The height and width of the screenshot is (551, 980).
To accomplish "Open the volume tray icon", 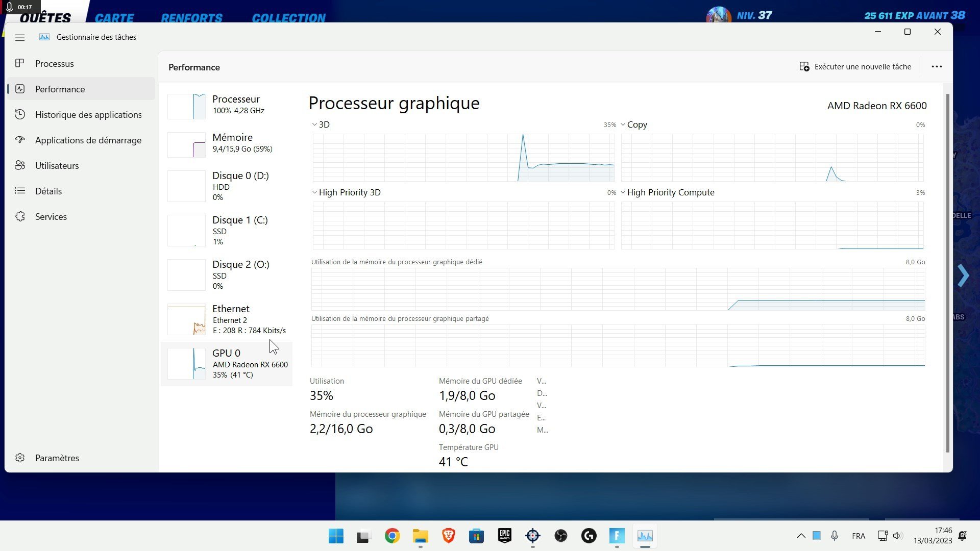I will [x=898, y=536].
